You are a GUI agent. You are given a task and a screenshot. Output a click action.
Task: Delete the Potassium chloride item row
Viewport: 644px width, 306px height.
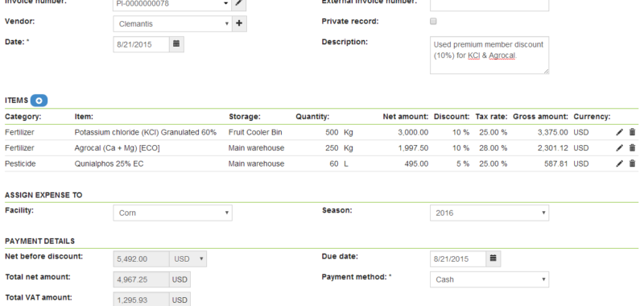click(x=632, y=132)
